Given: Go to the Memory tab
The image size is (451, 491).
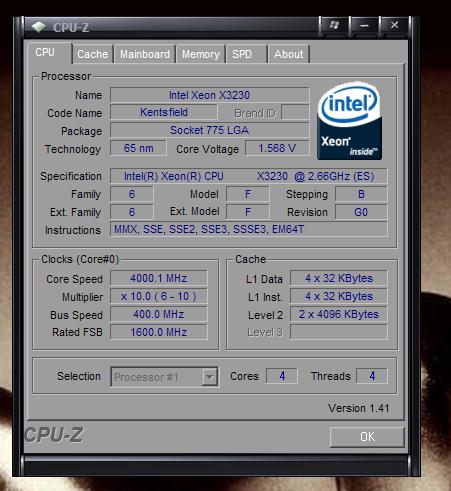Looking at the screenshot, I should [201, 54].
